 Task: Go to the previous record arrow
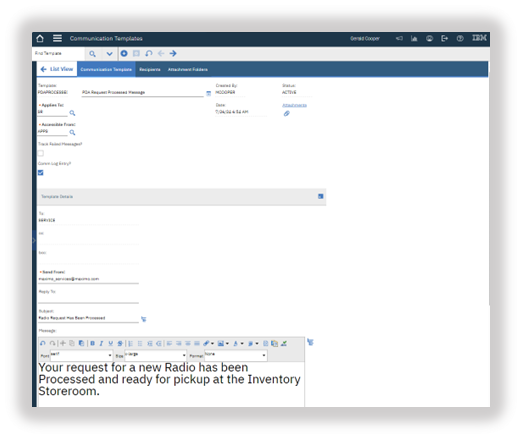(x=161, y=53)
